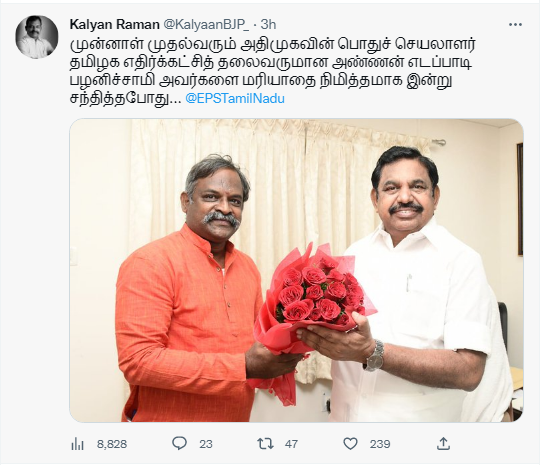This screenshot has width=551, height=465.
Task: Open the share upload arrow icon
Action: pyautogui.click(x=443, y=444)
